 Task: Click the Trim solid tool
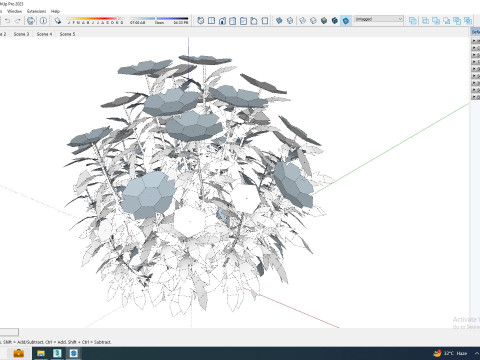tap(457, 21)
